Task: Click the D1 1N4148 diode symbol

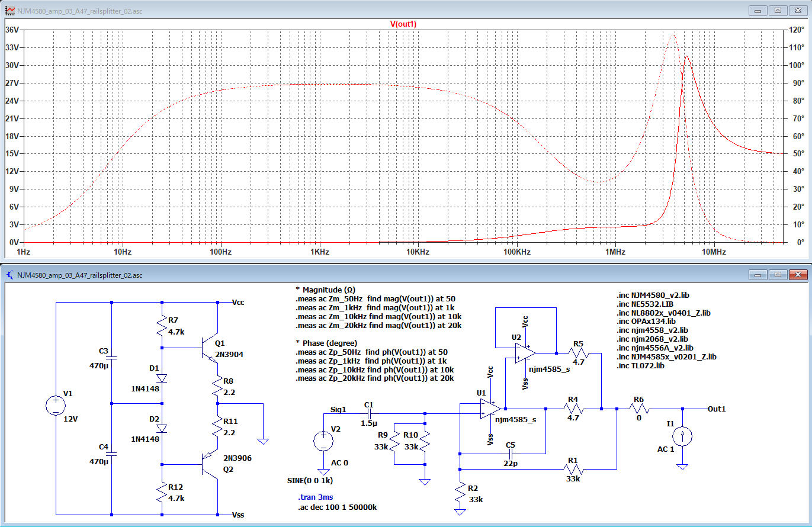Action: point(162,377)
